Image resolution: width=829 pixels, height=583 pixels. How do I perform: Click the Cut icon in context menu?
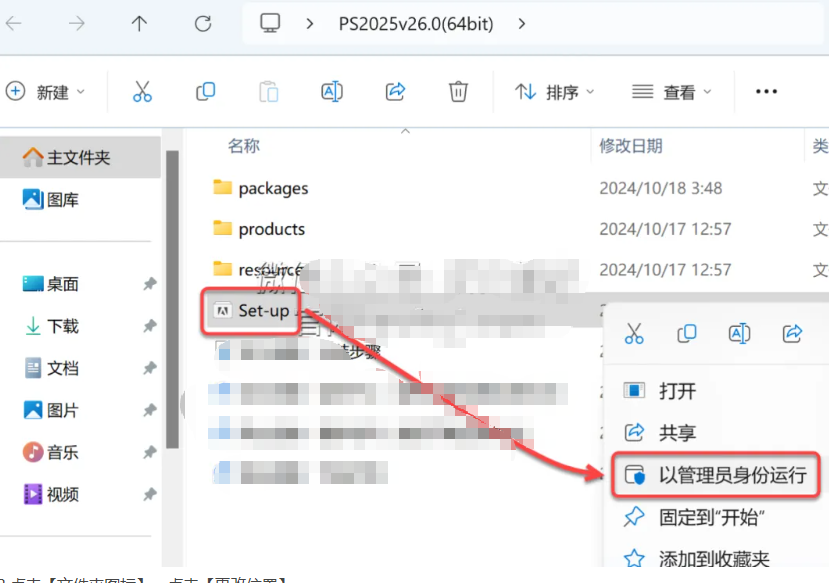click(634, 334)
